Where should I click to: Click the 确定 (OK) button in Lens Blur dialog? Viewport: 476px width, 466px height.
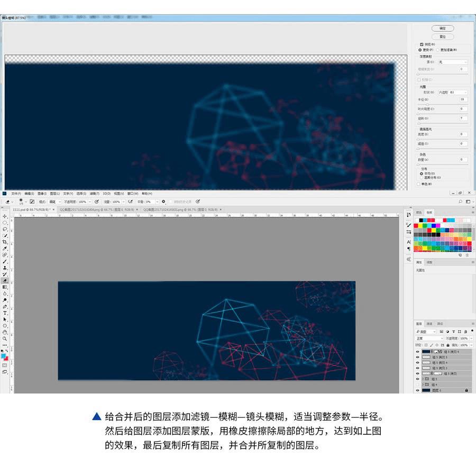click(x=443, y=28)
